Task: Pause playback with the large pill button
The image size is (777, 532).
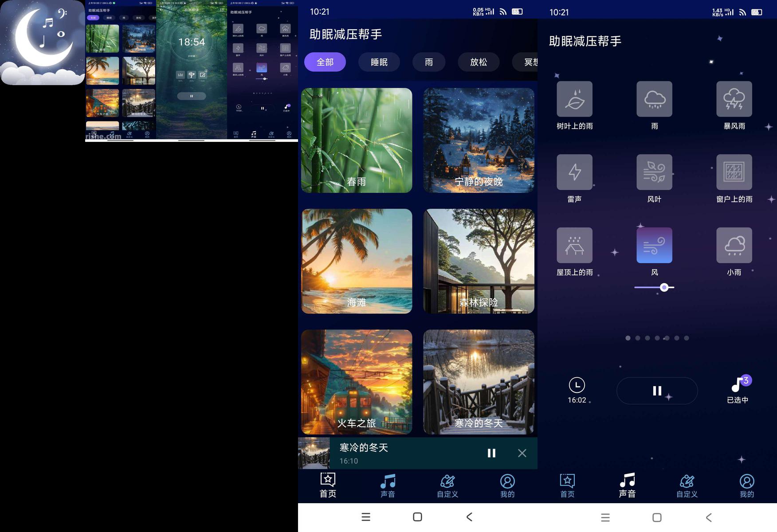Action: pos(657,391)
